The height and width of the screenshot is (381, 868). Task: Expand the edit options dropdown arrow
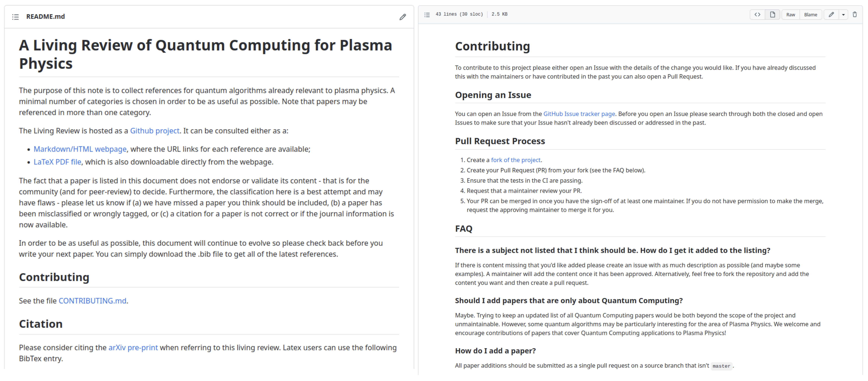[x=843, y=14]
